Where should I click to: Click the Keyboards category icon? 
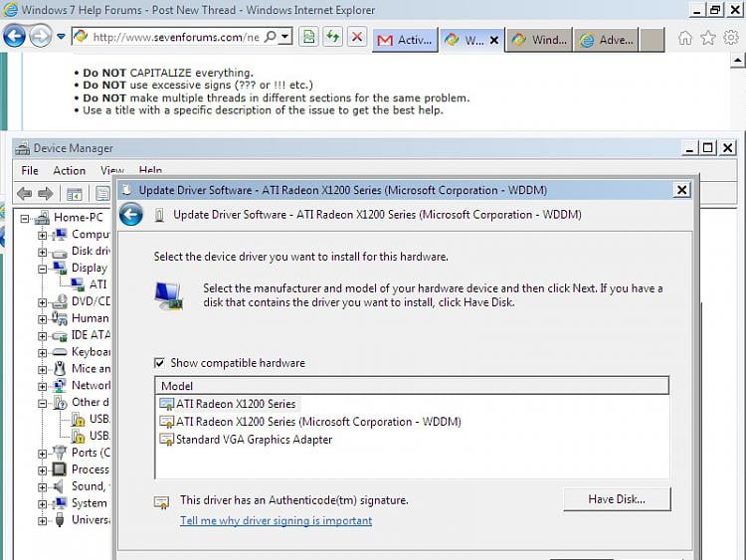[x=60, y=352]
